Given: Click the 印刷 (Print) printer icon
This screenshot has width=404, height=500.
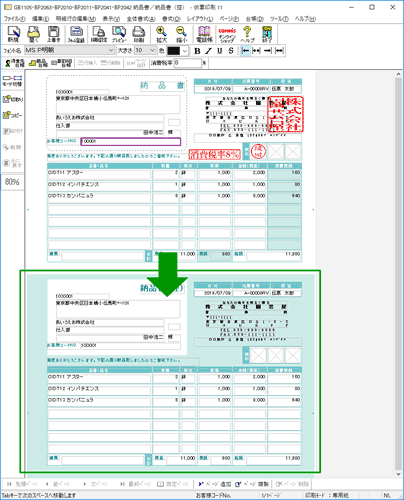Looking at the screenshot, I should (x=139, y=34).
